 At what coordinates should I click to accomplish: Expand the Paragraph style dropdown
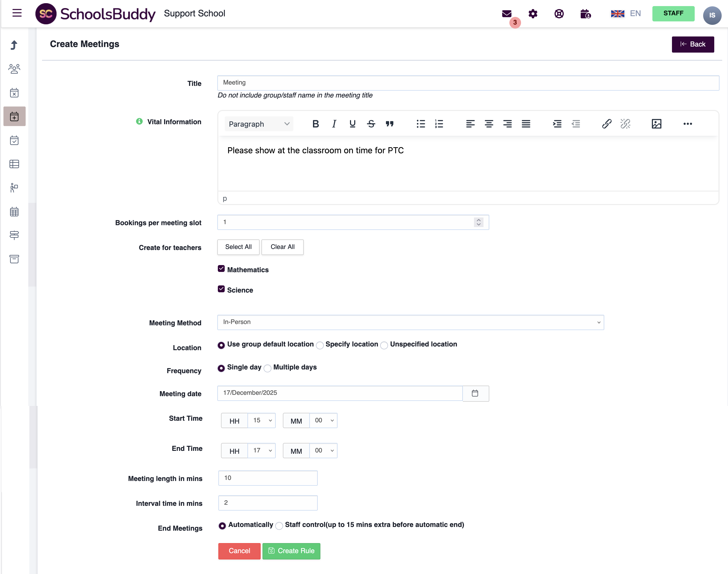tap(259, 124)
